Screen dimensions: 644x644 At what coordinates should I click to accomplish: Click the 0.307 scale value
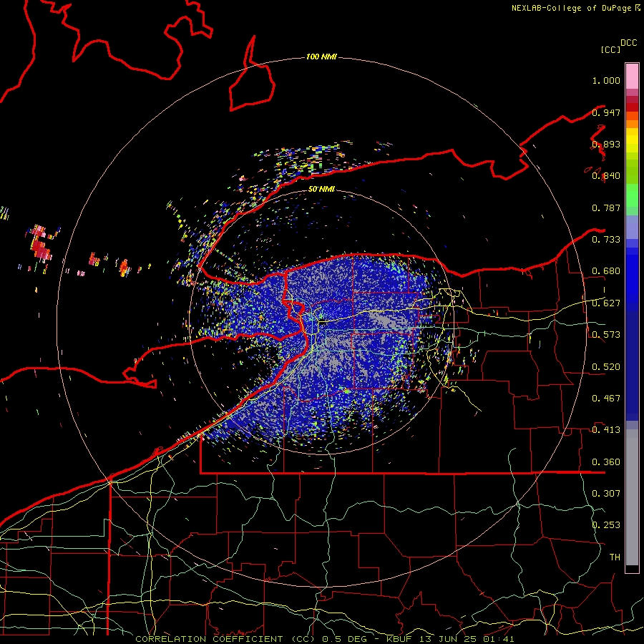(606, 494)
